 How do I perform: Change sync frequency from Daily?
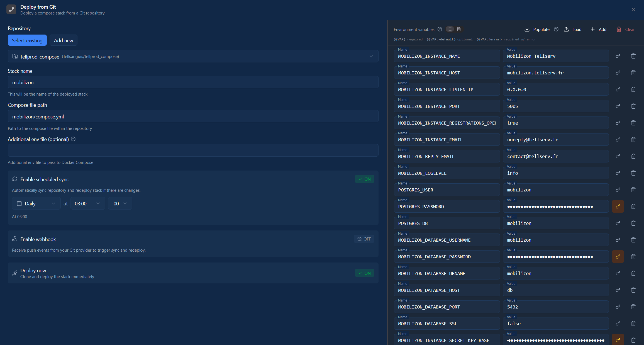pyautogui.click(x=36, y=203)
